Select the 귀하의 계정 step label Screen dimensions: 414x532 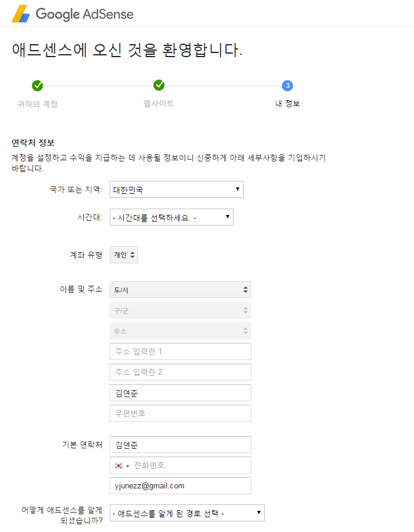click(x=37, y=104)
